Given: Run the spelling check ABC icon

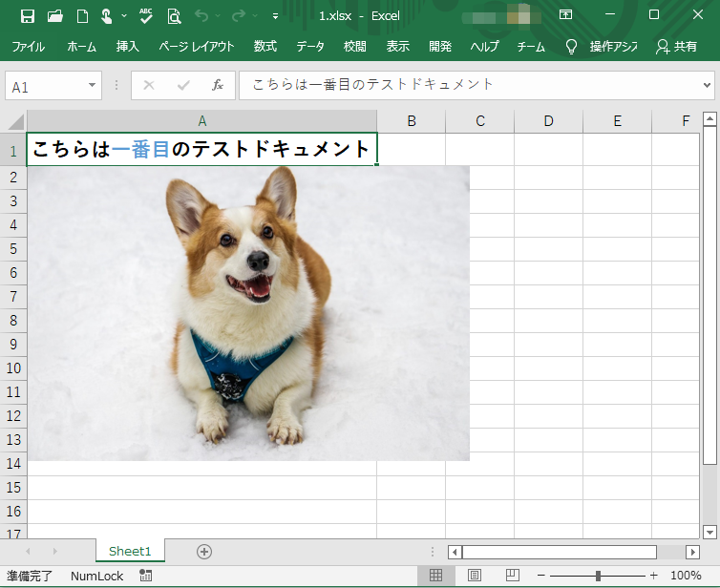Looking at the screenshot, I should coord(146,16).
